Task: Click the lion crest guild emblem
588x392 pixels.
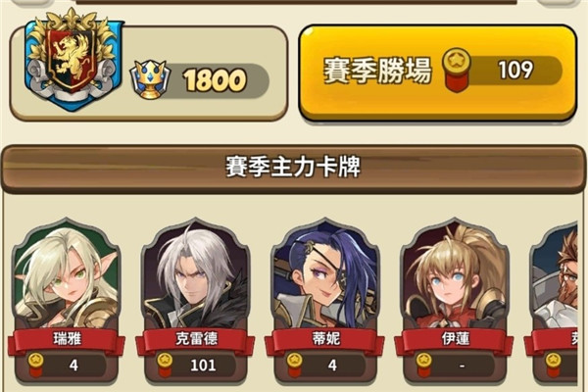Action: [73, 59]
